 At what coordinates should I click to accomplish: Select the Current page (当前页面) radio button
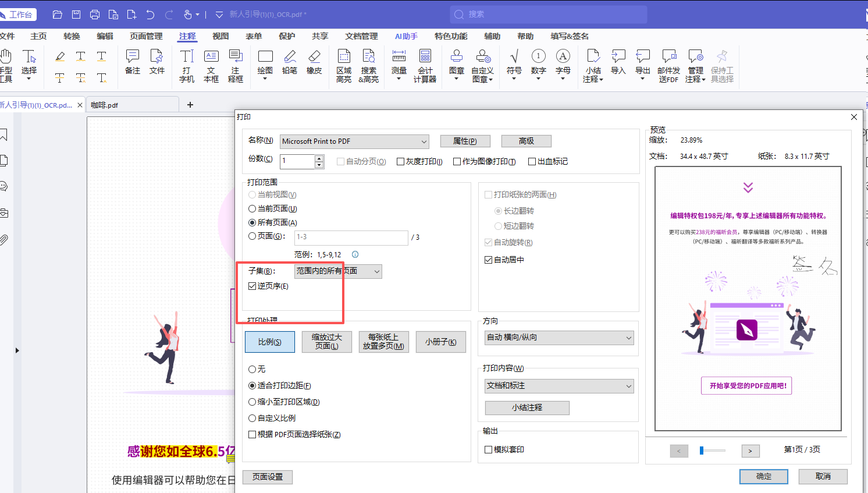(x=252, y=208)
